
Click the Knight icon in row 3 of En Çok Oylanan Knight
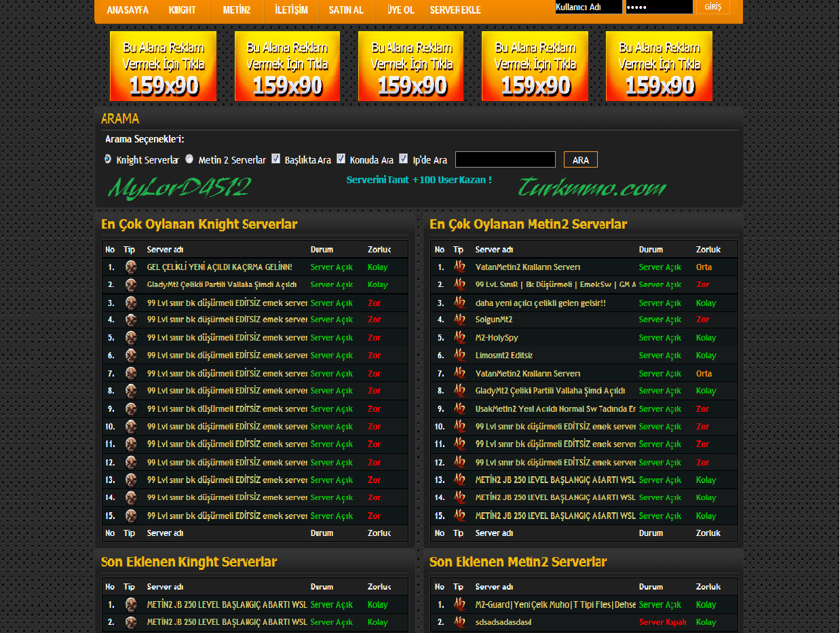click(131, 303)
